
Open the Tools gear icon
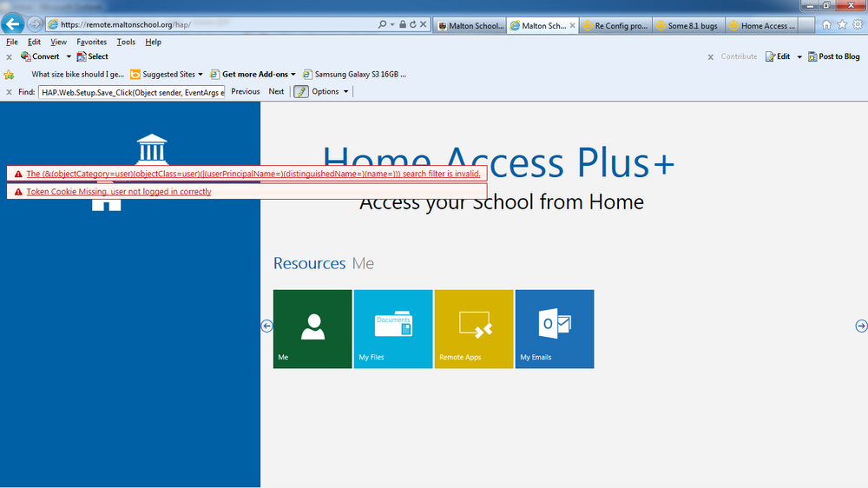point(858,24)
